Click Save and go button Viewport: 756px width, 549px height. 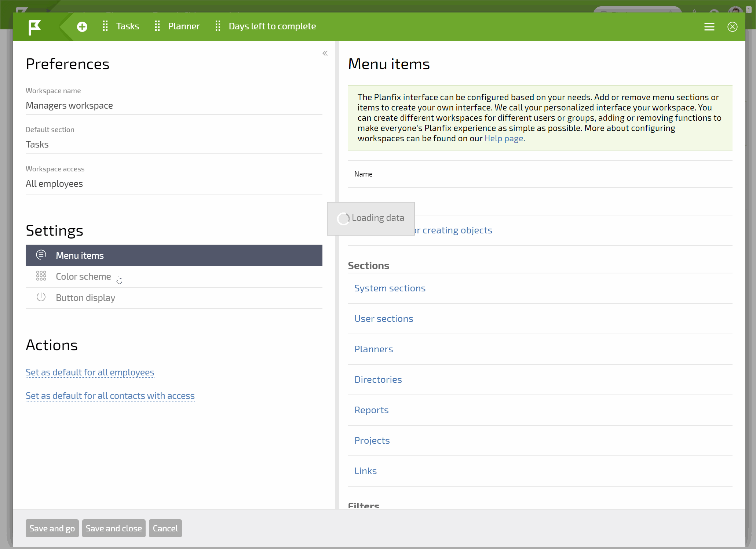(52, 528)
